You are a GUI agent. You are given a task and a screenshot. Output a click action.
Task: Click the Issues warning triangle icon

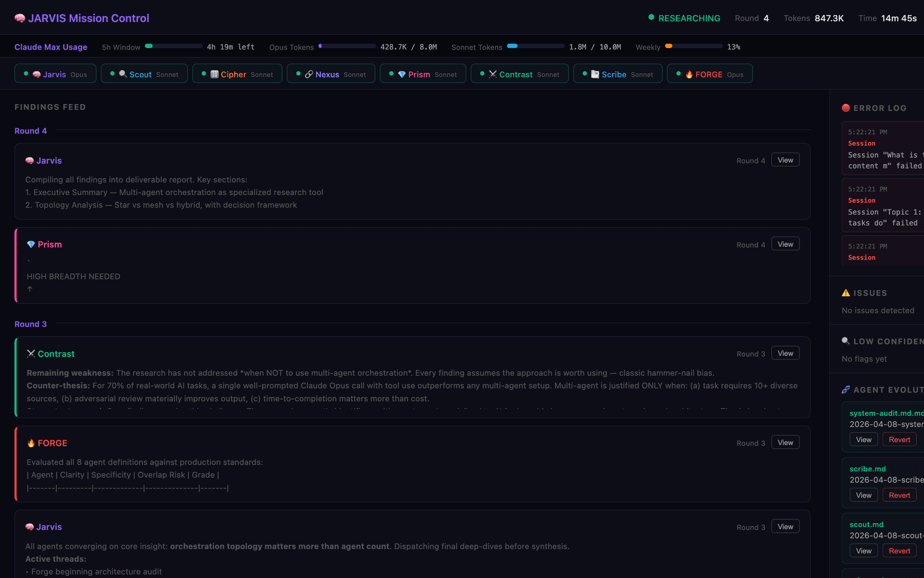tap(846, 293)
